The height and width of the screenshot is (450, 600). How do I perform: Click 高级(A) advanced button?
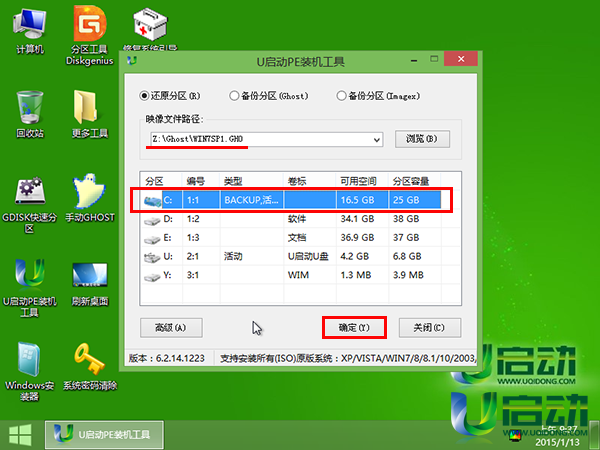(x=171, y=328)
